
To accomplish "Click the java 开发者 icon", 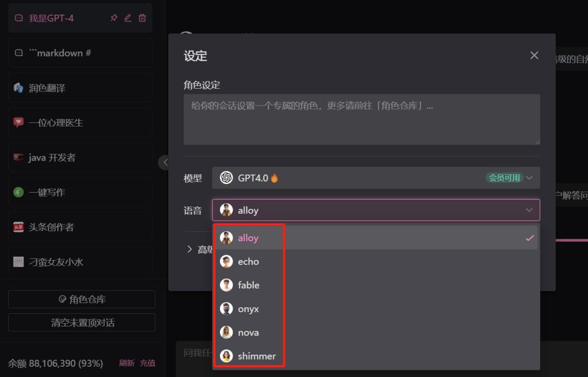I will point(19,157).
